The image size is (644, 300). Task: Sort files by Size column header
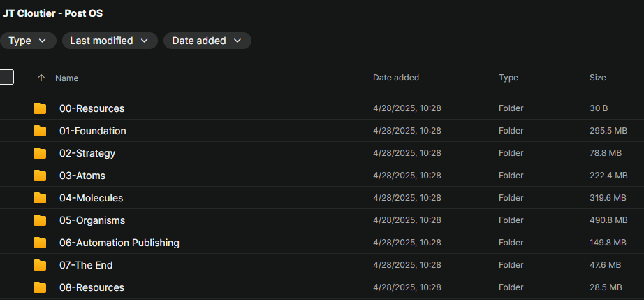point(598,78)
